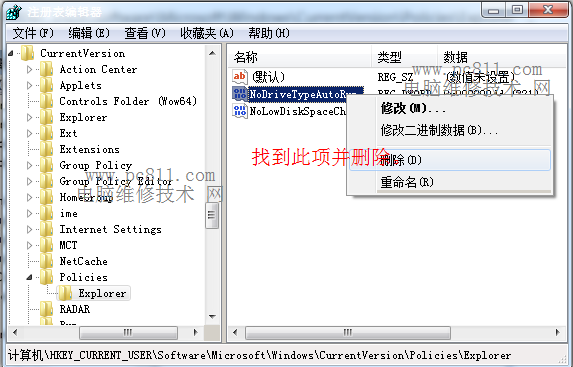Screen dimensions: 573x367
Task: Click the ime folder icon
Action: pyautogui.click(x=46, y=213)
